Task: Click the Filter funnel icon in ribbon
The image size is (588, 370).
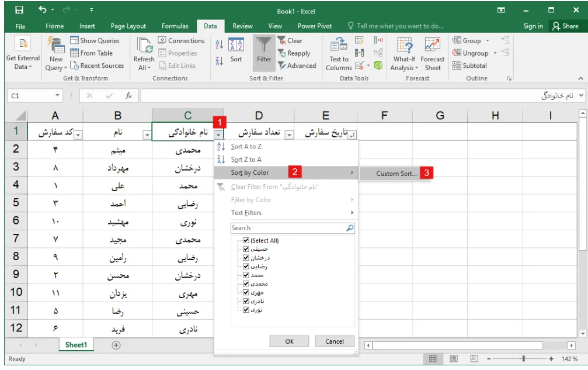Action: (x=264, y=47)
